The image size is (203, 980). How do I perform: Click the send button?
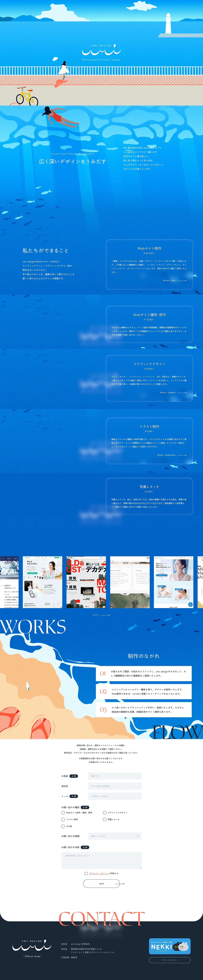pyautogui.click(x=101, y=883)
